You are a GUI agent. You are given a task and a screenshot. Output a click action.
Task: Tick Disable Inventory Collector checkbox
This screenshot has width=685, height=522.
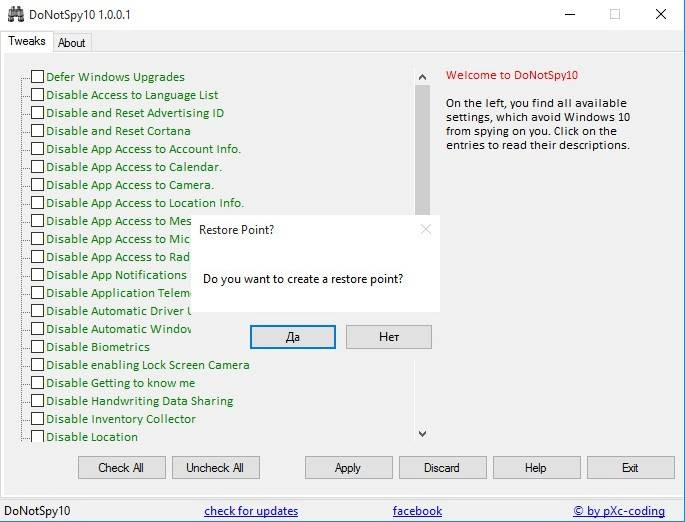point(38,418)
